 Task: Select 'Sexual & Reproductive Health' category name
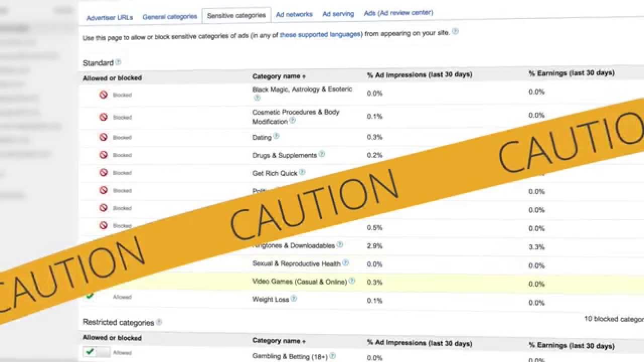click(296, 263)
